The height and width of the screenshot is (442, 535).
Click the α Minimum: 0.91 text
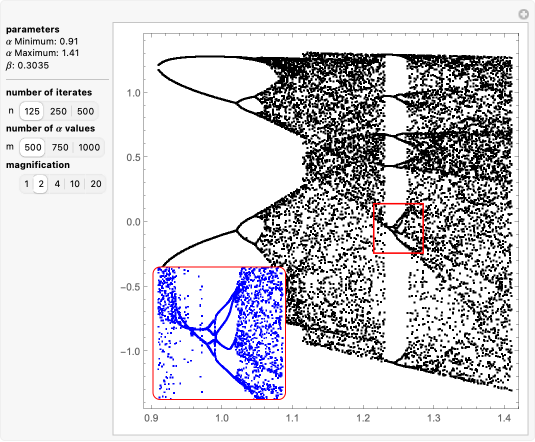(42, 42)
